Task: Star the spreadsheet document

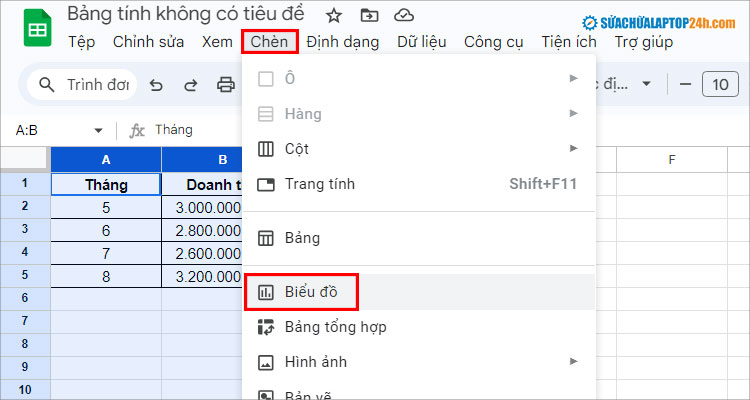Action: click(x=334, y=16)
